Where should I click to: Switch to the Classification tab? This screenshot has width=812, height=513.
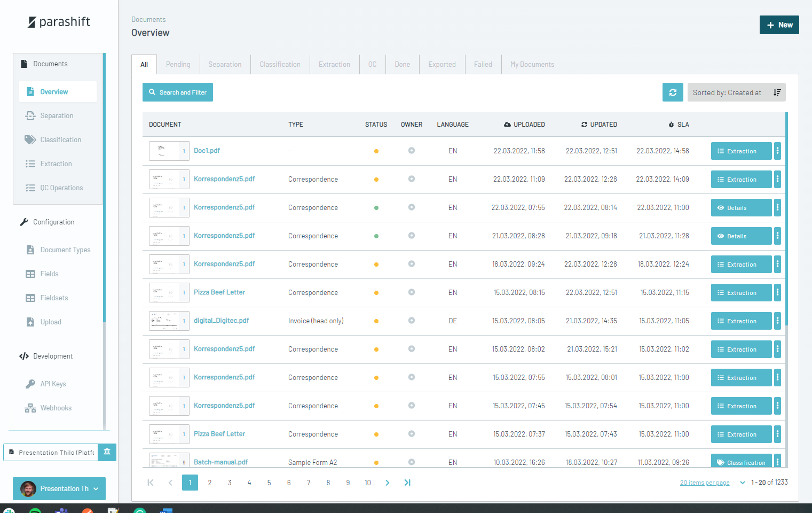[x=280, y=65]
